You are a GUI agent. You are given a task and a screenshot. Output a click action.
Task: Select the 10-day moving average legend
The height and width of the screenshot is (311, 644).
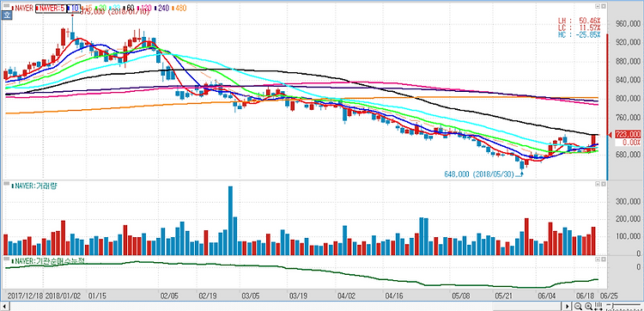tap(74, 9)
